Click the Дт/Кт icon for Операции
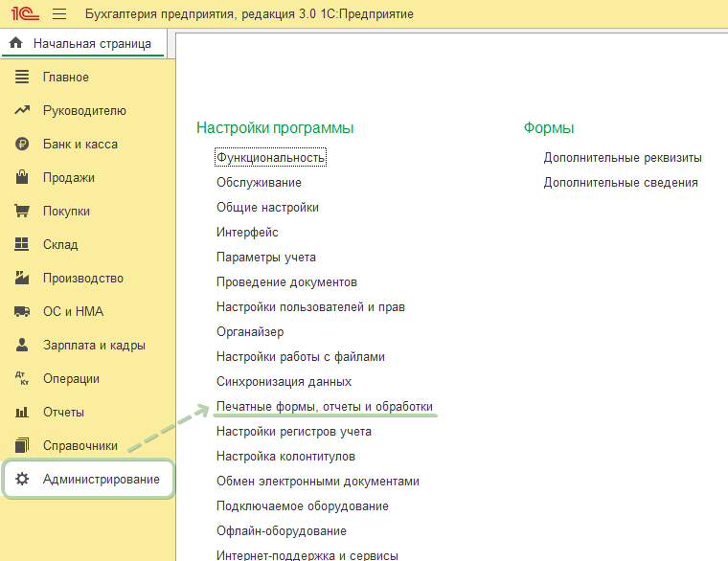This screenshot has height=561, width=728. coord(22,378)
